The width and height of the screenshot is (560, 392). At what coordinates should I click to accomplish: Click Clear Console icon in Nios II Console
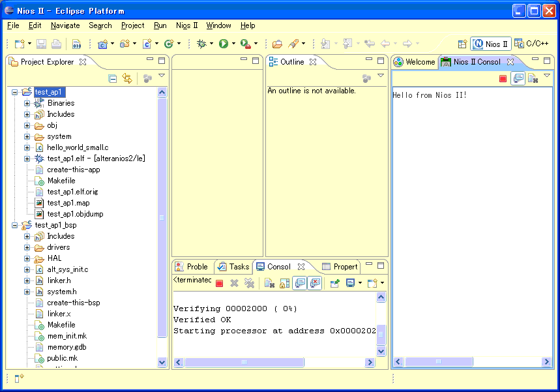point(533,78)
